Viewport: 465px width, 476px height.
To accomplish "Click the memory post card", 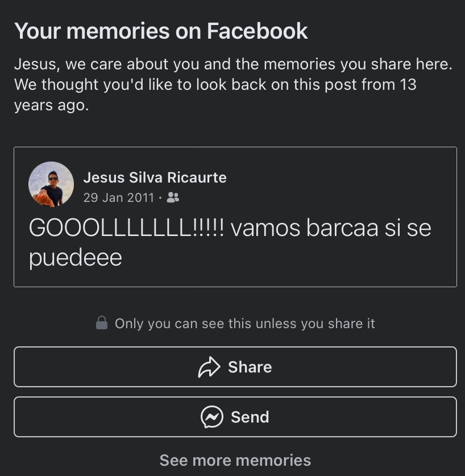I will coord(235,217).
